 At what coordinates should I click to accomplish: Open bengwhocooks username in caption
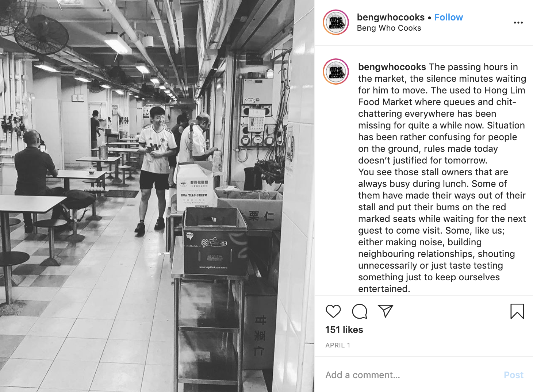(392, 67)
